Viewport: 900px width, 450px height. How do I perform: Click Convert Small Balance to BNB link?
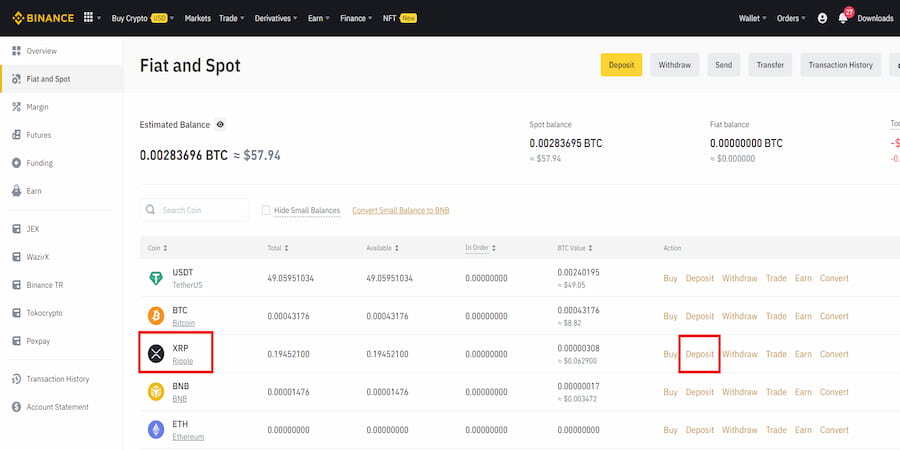coord(401,211)
